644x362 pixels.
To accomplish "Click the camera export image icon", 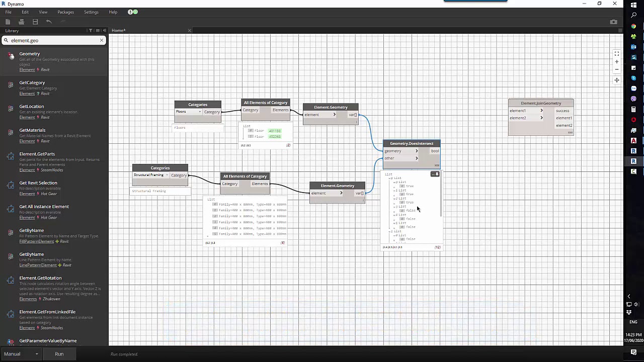I will (x=613, y=22).
